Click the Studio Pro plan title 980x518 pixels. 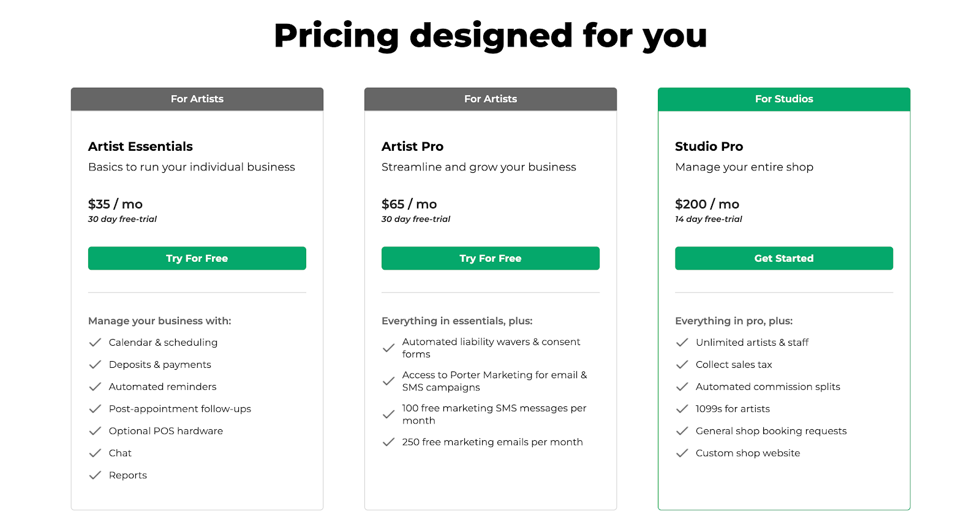pos(709,146)
